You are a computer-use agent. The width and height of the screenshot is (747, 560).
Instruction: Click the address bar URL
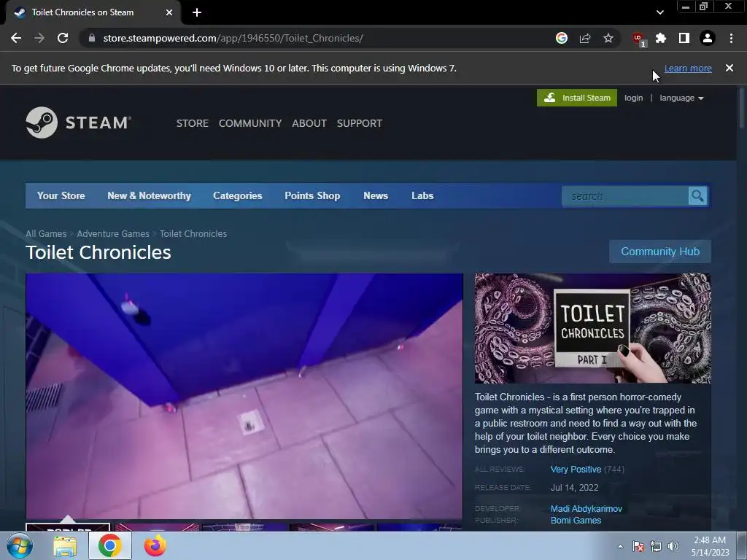(233, 38)
